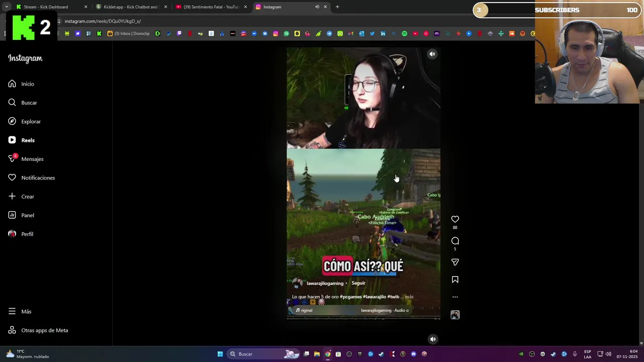Click the taskbar Buscar search box

(x=263, y=354)
